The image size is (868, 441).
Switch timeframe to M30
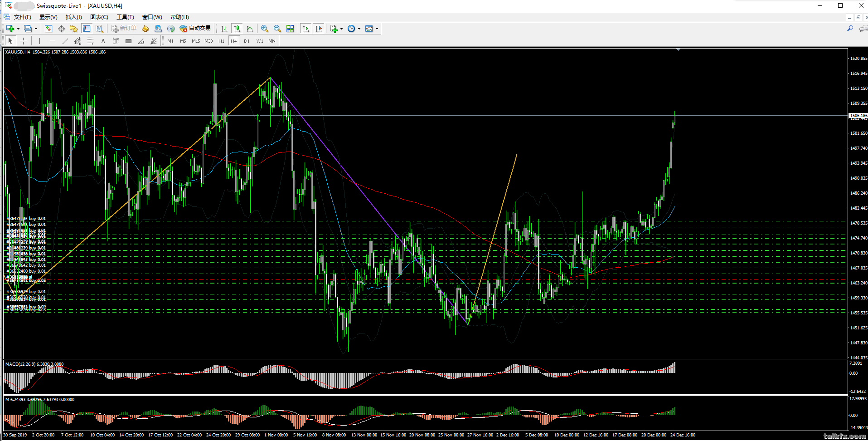tap(209, 41)
